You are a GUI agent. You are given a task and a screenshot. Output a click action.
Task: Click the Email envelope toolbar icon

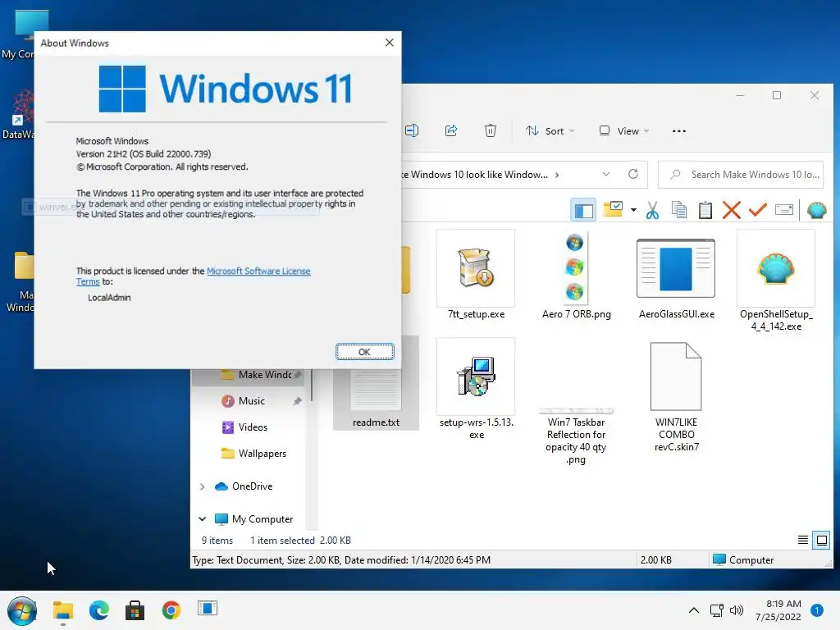[783, 209]
